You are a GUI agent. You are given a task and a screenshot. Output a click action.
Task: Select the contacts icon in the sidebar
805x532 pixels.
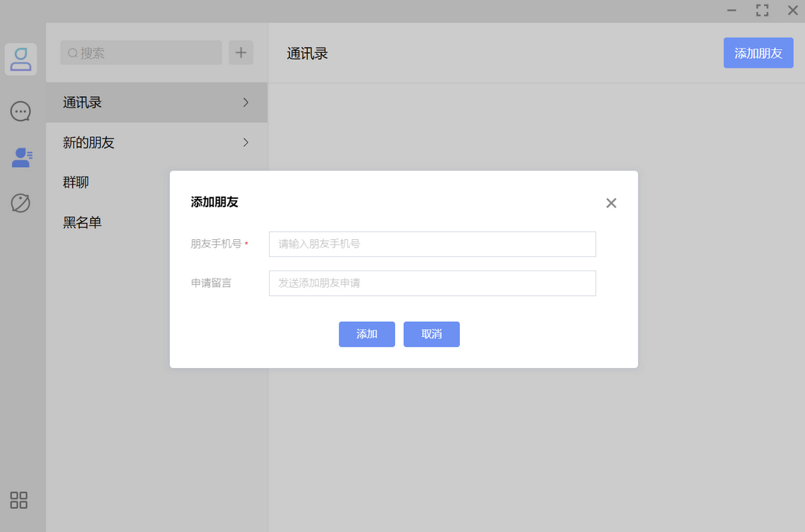20,157
